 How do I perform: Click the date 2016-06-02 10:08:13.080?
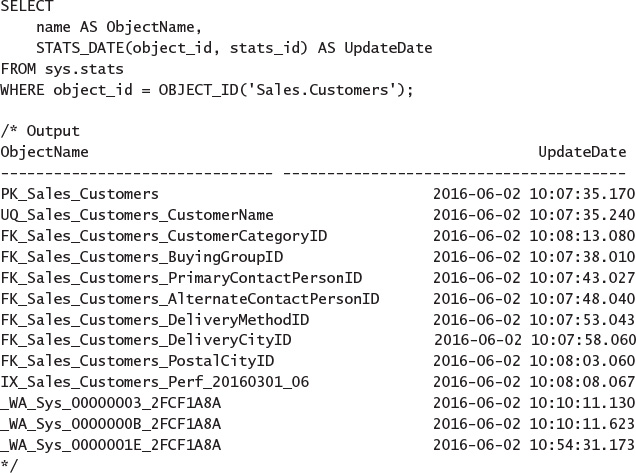point(534,236)
